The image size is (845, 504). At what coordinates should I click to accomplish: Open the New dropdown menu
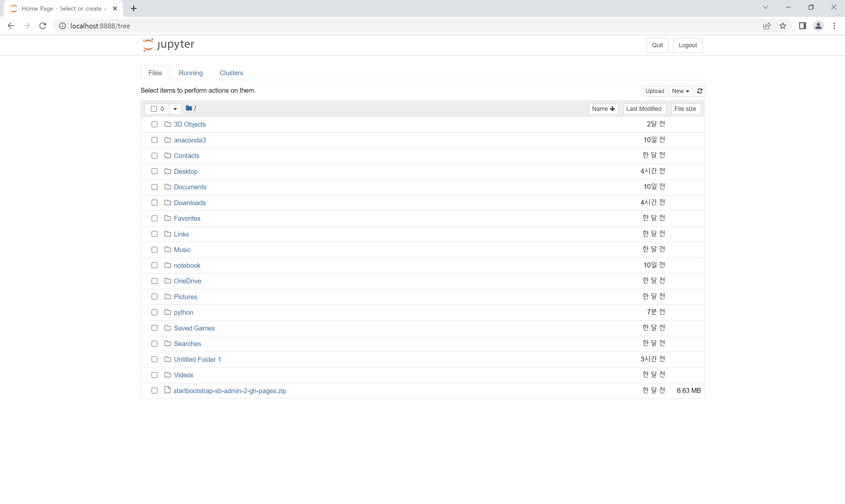point(680,91)
